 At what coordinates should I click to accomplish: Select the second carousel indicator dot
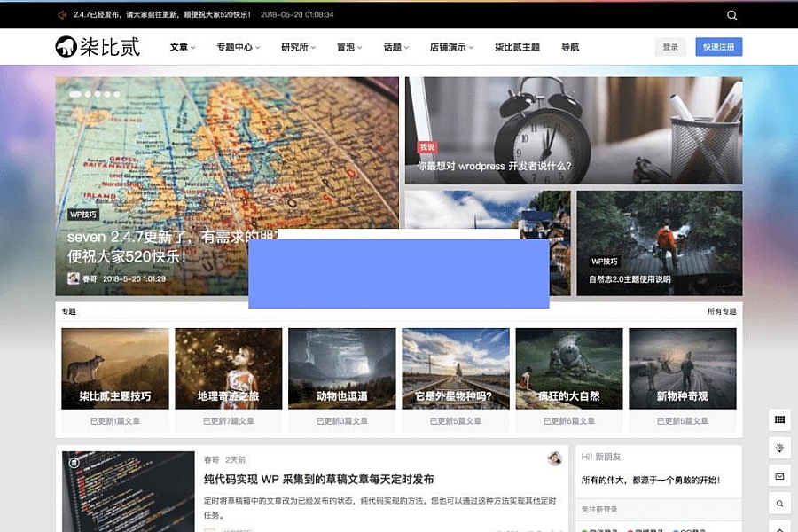tap(87, 93)
